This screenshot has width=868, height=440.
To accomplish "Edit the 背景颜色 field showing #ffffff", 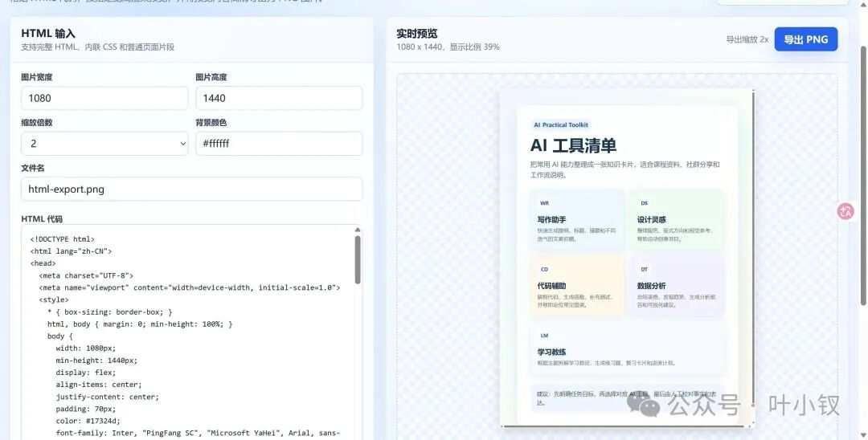I will point(279,143).
